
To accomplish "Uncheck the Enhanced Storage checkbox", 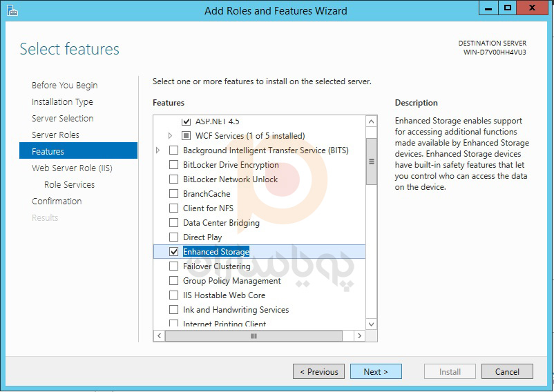I will pyautogui.click(x=173, y=252).
